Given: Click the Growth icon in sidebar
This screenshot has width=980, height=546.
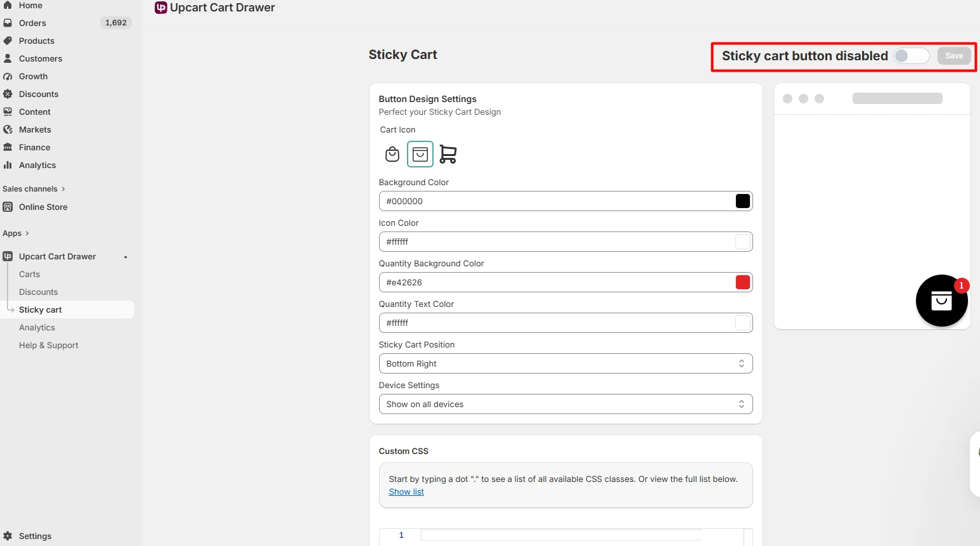Looking at the screenshot, I should (x=8, y=76).
